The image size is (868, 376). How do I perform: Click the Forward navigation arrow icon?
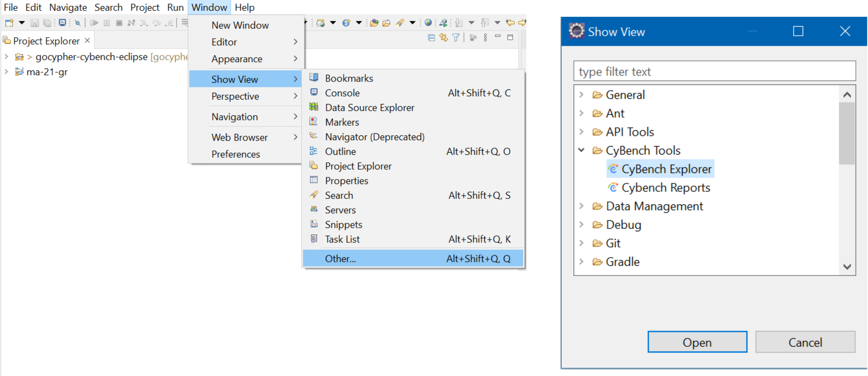(522, 23)
